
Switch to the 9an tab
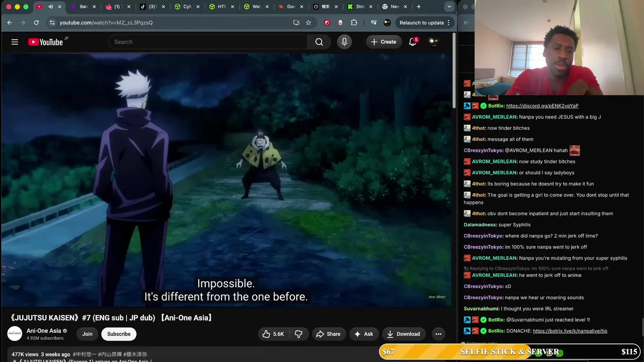click(84, 7)
